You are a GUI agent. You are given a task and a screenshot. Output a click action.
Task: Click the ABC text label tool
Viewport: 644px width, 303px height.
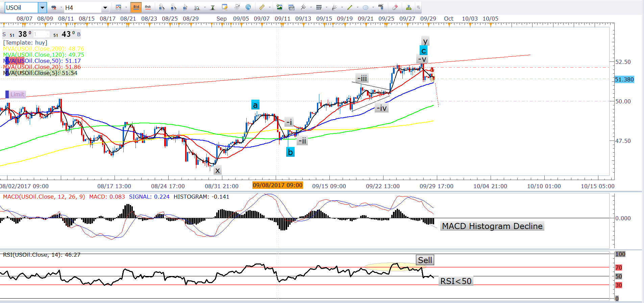coord(381,7)
